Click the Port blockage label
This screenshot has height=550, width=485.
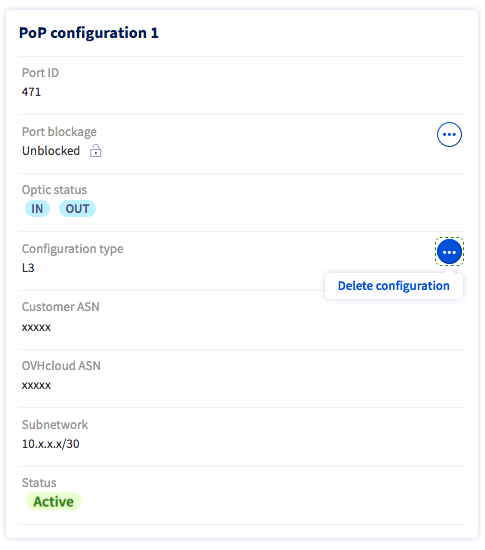coord(59,132)
